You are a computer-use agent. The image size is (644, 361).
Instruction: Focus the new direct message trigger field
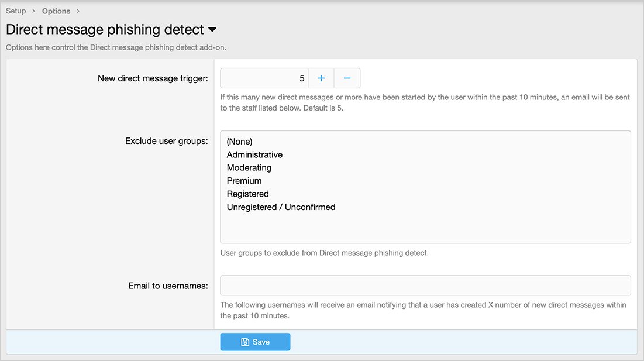coord(264,78)
